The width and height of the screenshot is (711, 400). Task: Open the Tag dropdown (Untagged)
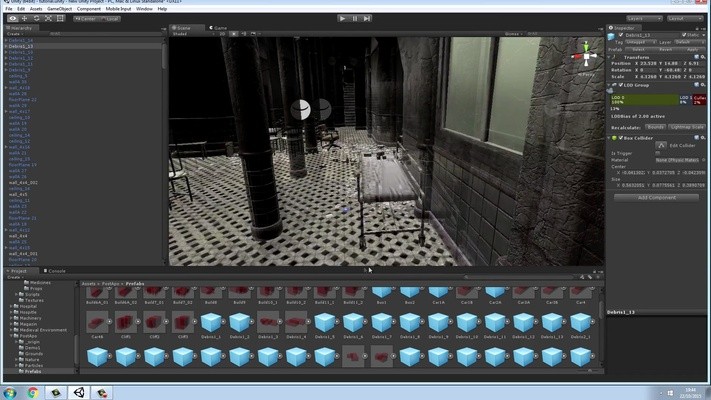pyautogui.click(x=641, y=42)
